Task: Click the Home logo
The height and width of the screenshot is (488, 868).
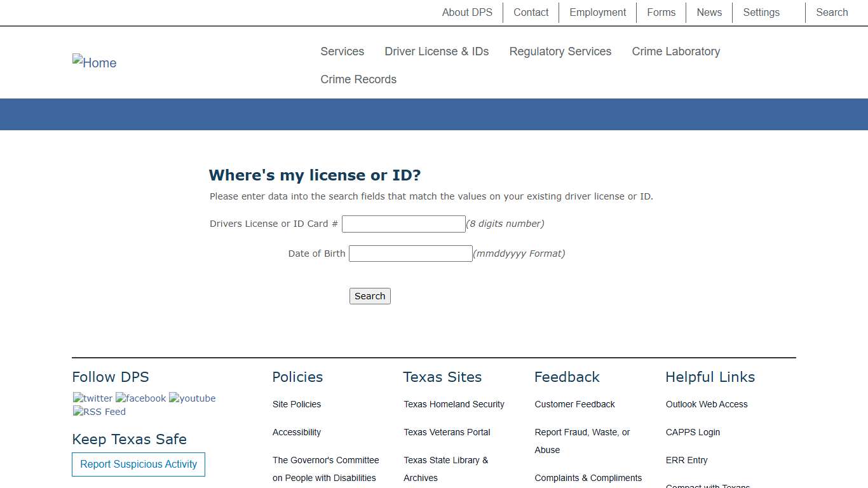Action: [x=94, y=62]
